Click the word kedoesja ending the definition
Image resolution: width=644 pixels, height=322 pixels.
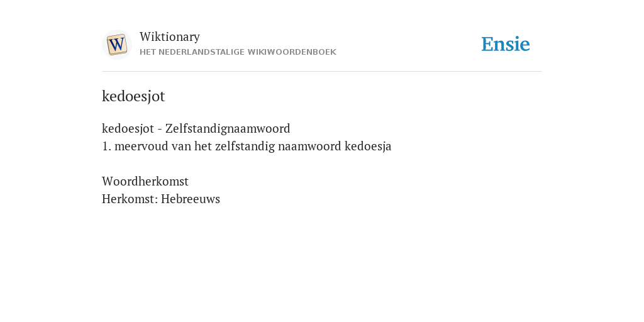(368, 146)
